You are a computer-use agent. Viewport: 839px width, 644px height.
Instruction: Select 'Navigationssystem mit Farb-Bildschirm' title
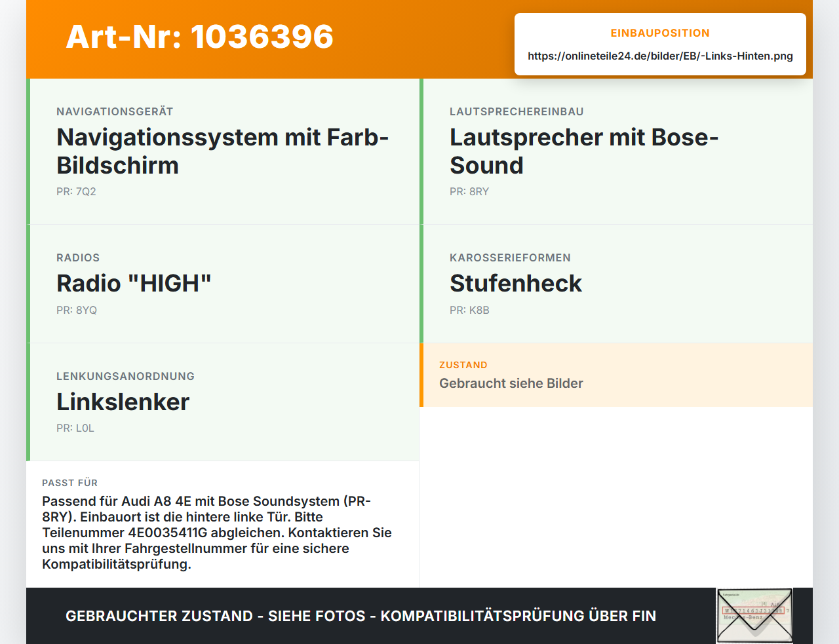pos(223,151)
